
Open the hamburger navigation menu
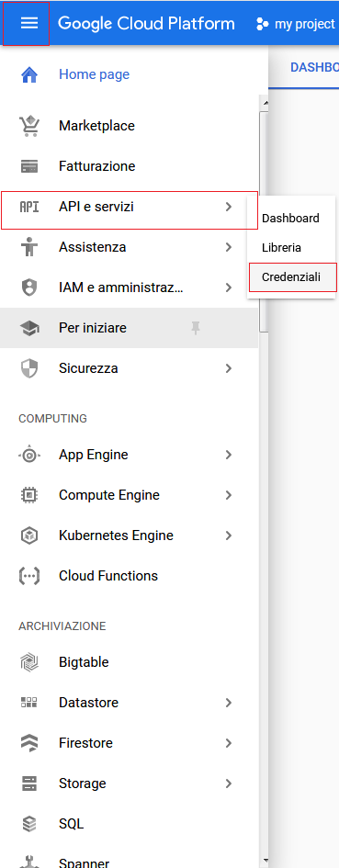click(x=28, y=23)
